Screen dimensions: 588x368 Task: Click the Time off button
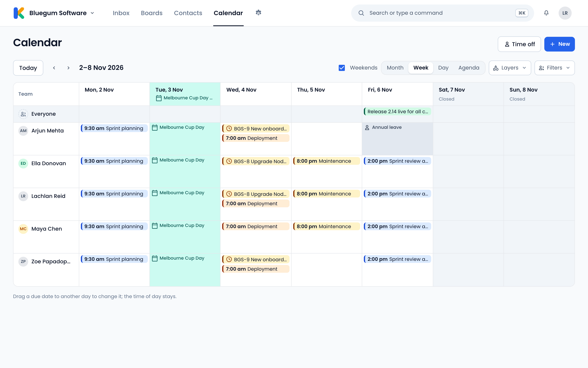click(x=519, y=44)
